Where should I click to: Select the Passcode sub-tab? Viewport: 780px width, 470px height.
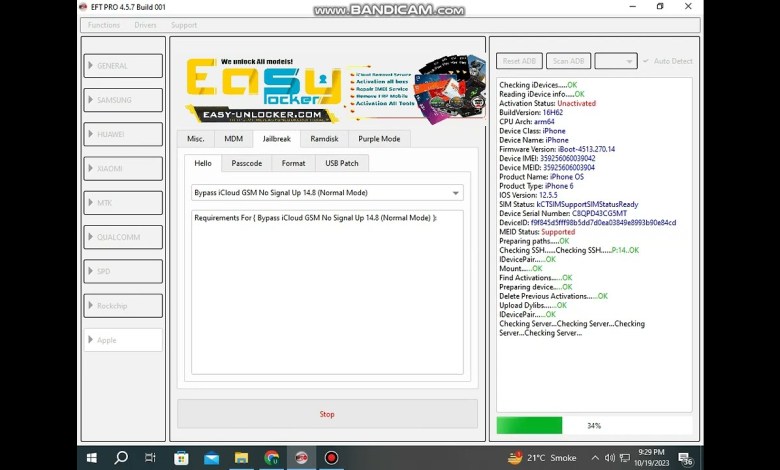246,163
